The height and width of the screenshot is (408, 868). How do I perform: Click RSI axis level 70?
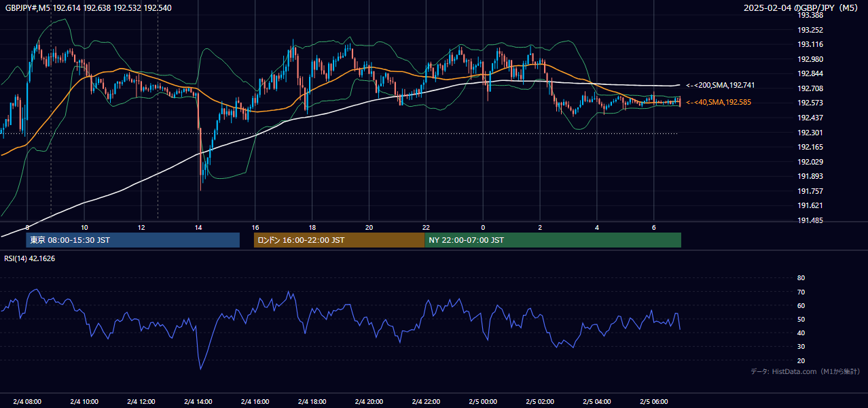coord(801,292)
